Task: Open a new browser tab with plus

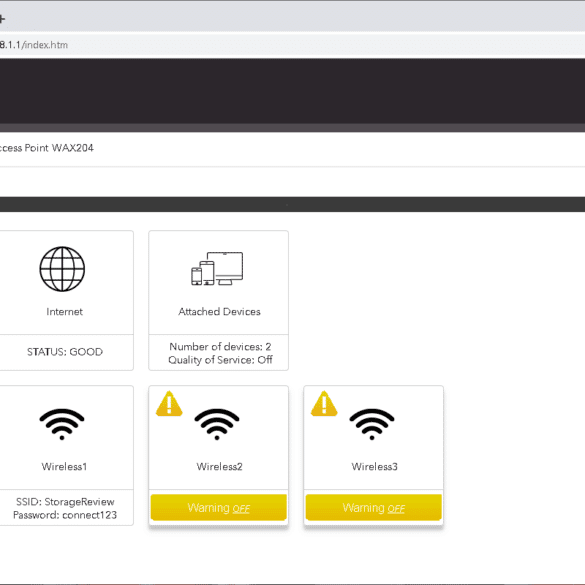Action: click(1, 19)
